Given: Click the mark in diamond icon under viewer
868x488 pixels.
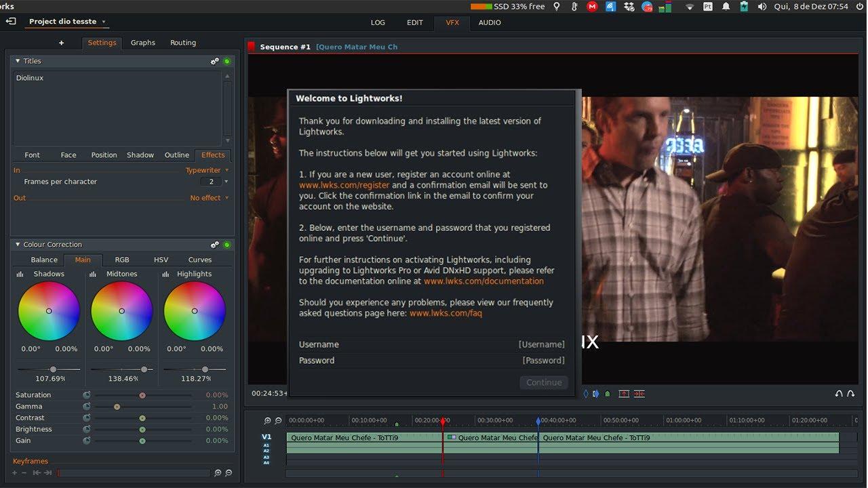Looking at the screenshot, I should [586, 394].
